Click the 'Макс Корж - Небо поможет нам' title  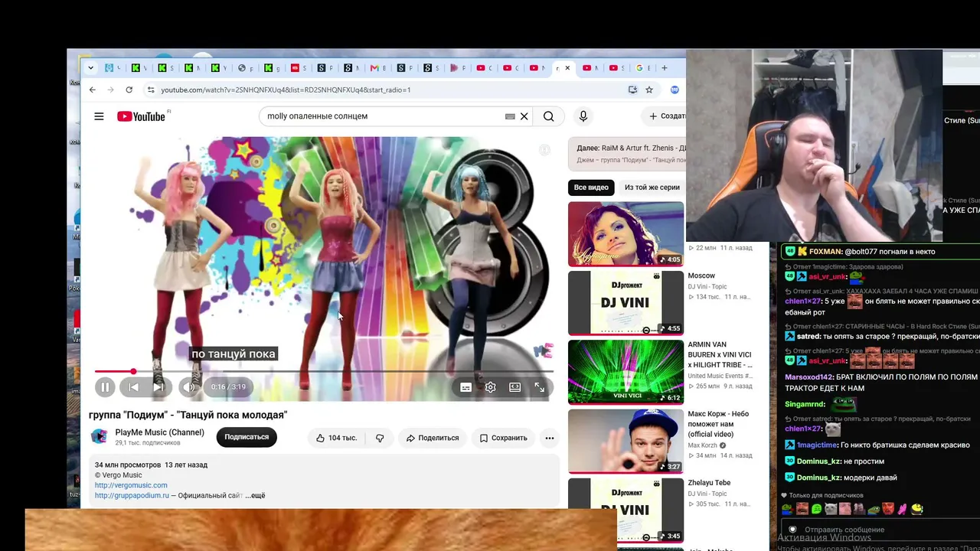point(718,424)
